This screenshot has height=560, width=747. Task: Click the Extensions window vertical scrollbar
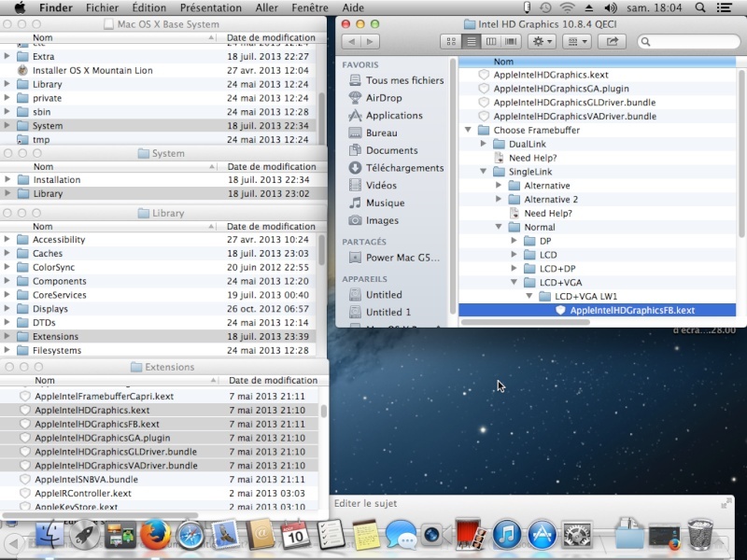[x=324, y=411]
